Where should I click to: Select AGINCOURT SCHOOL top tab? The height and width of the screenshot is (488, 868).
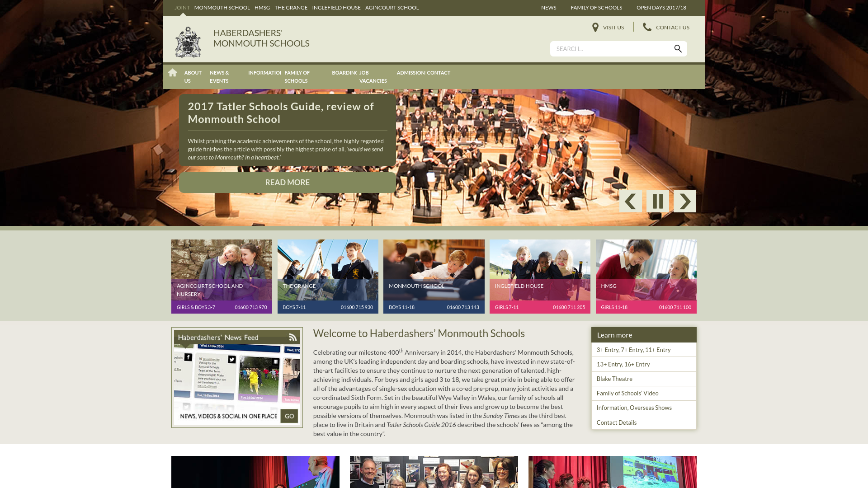tap(392, 8)
